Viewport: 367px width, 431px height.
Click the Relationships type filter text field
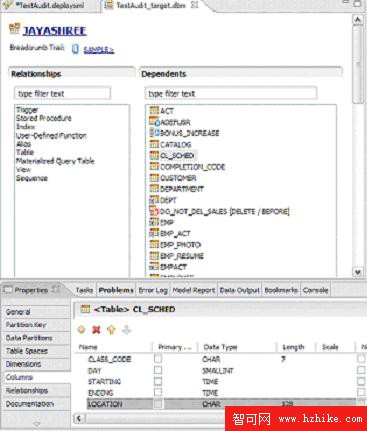(x=62, y=94)
